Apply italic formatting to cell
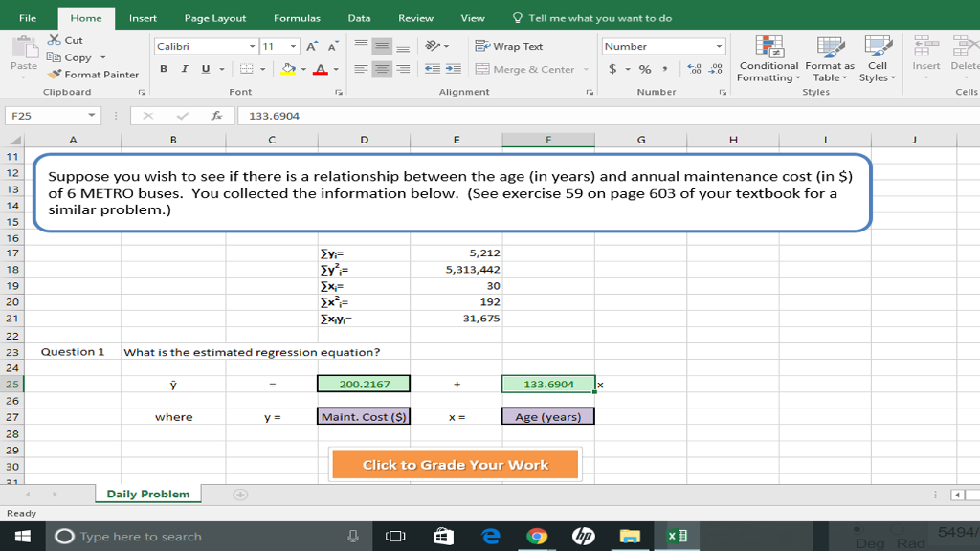This screenshot has height=551, width=980. [183, 69]
